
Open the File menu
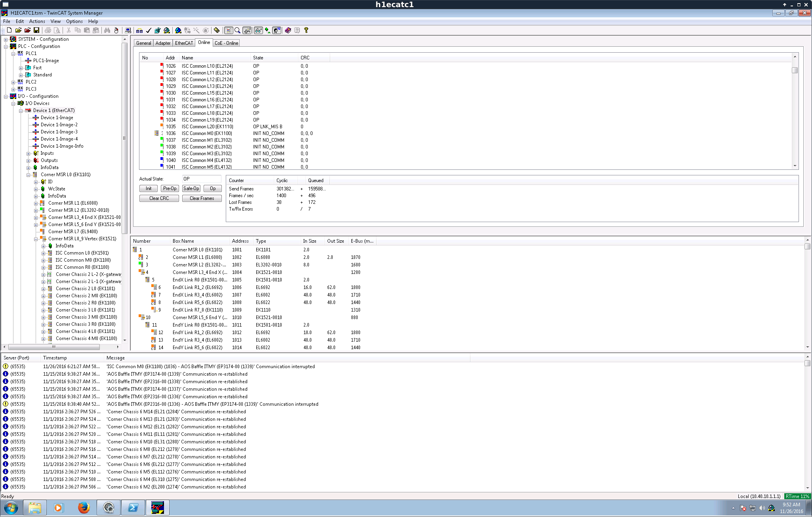coord(7,21)
